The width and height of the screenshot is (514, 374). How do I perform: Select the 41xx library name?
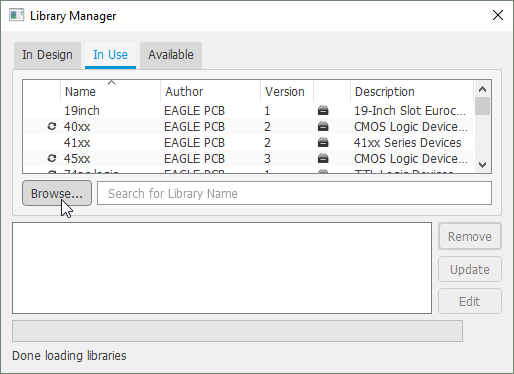pyautogui.click(x=77, y=142)
